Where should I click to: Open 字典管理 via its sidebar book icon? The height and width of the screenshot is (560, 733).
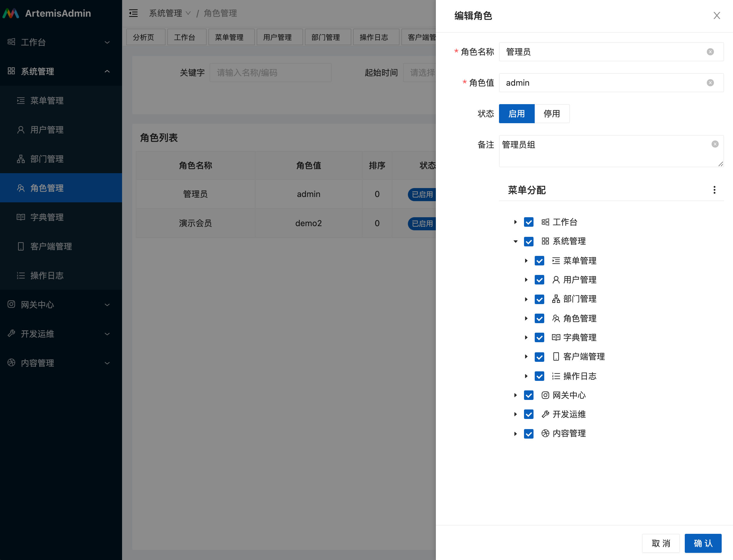[21, 217]
